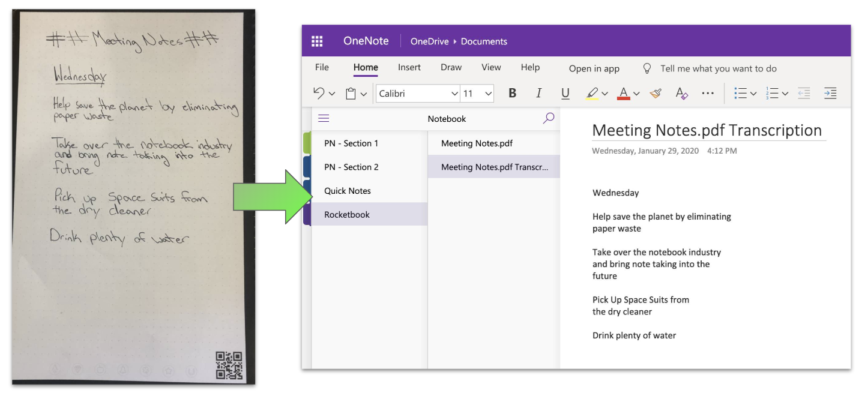Open the Documents breadcrumb link
The height and width of the screenshot is (396, 868).
(484, 41)
